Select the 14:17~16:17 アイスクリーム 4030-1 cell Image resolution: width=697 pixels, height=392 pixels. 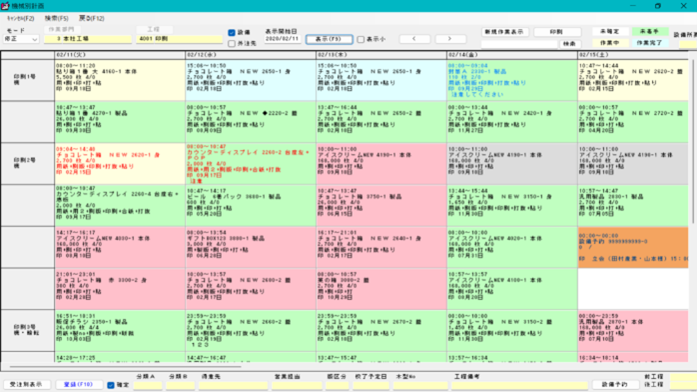(x=120, y=247)
